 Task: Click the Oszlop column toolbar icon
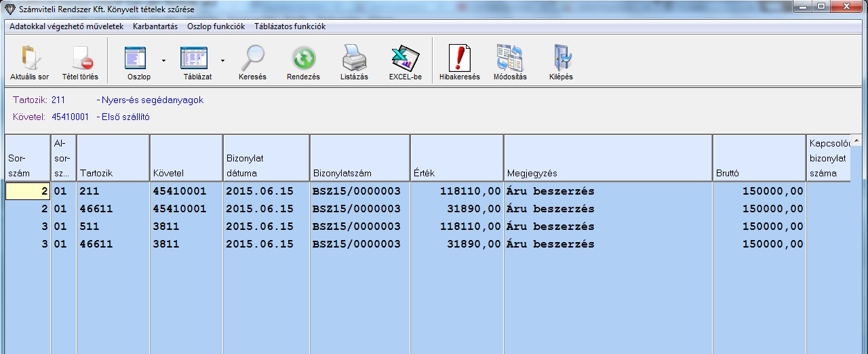point(138,58)
